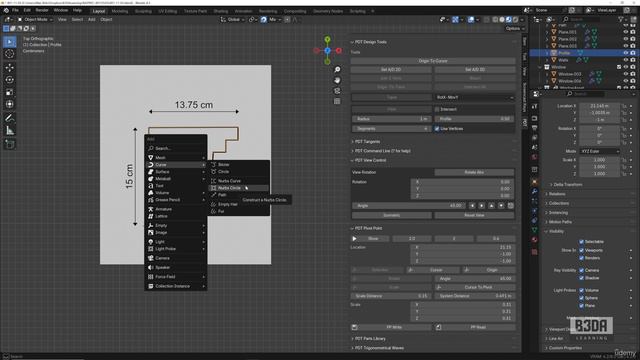This screenshot has height=360, width=640.
Task: Toggle Show In Viewports checkbox
Action: tap(582, 250)
